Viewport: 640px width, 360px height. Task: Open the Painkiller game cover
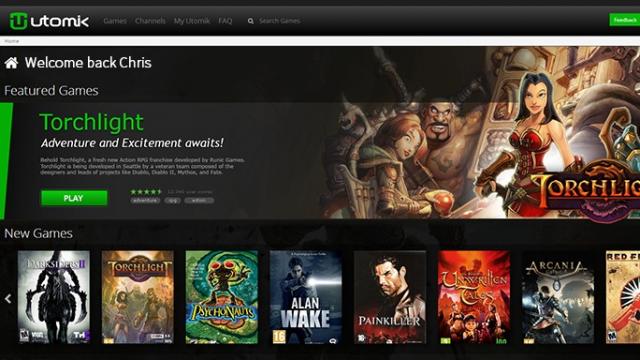(390, 297)
